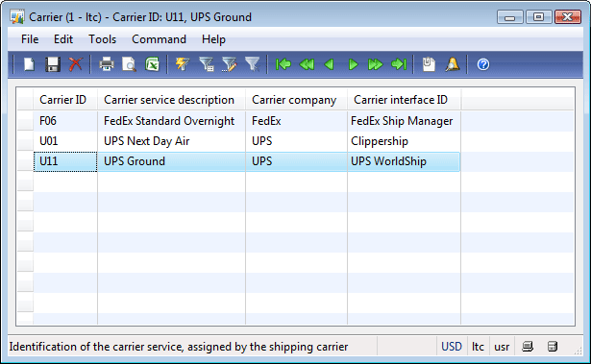Click the Print icon
The height and width of the screenshot is (364, 591).
coord(107,64)
